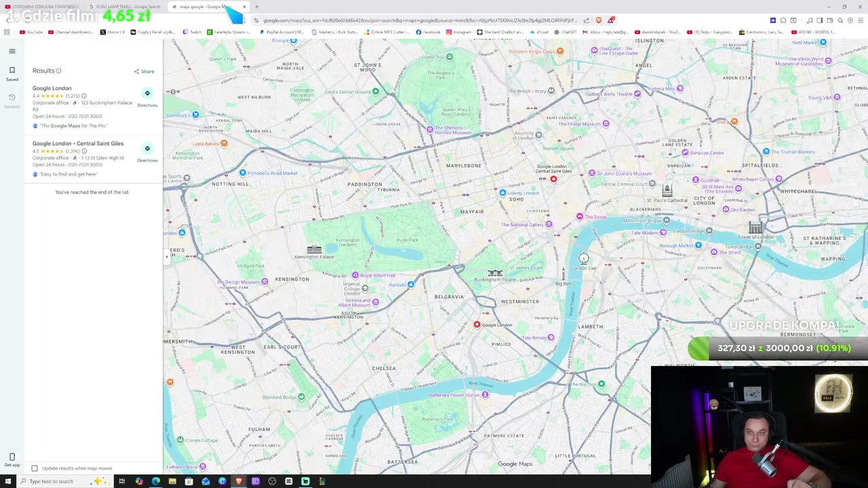Open the Saved places panel
The height and width of the screenshot is (488, 868).
[12, 73]
